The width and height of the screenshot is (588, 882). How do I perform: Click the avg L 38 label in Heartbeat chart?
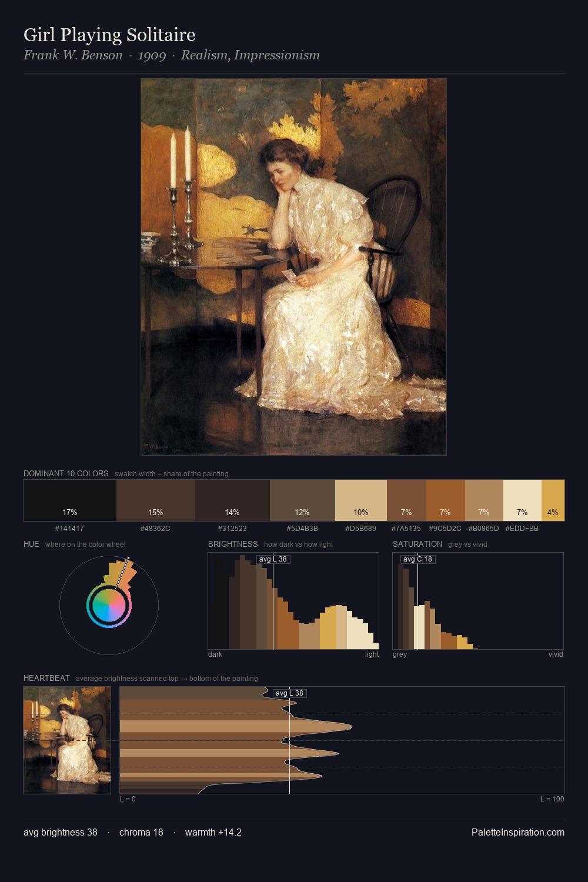289,693
